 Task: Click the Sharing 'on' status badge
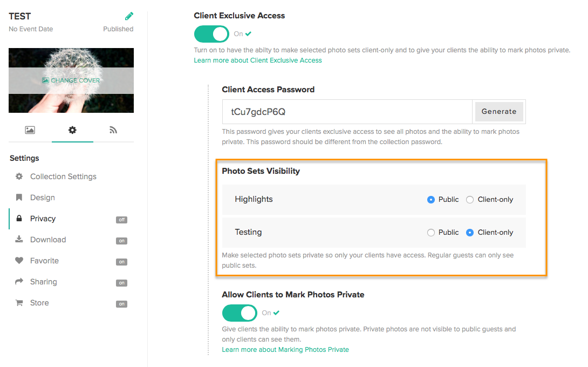(121, 283)
